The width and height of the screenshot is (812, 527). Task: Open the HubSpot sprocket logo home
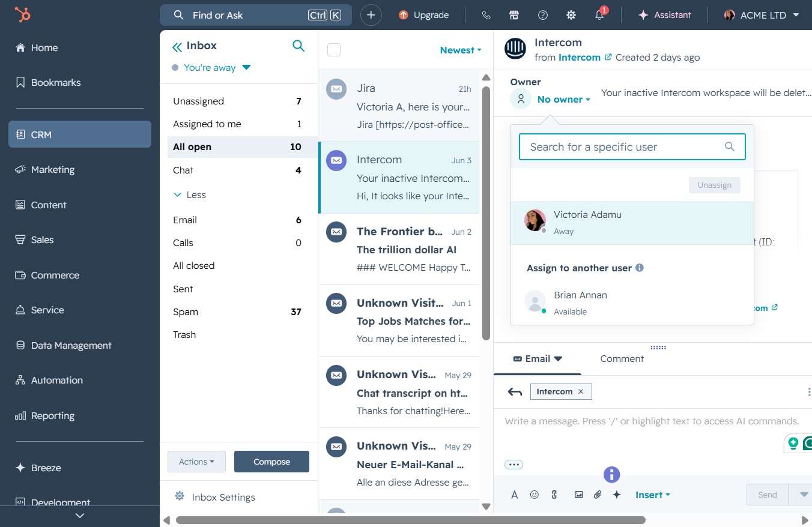click(x=23, y=15)
